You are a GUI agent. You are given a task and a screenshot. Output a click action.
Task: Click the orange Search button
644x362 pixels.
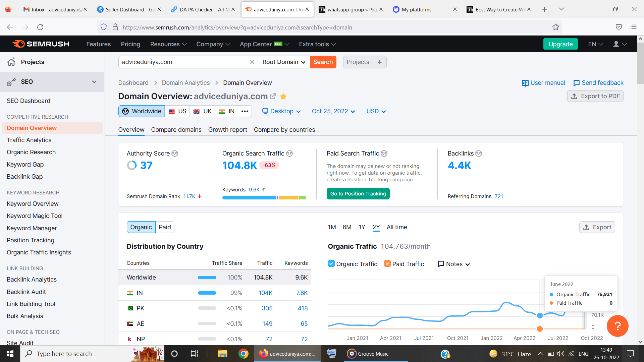pos(323,62)
